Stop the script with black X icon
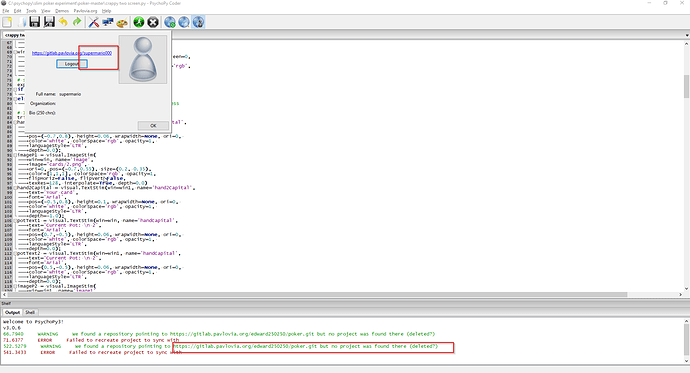Screen dimensions: 690x373 (153, 22)
